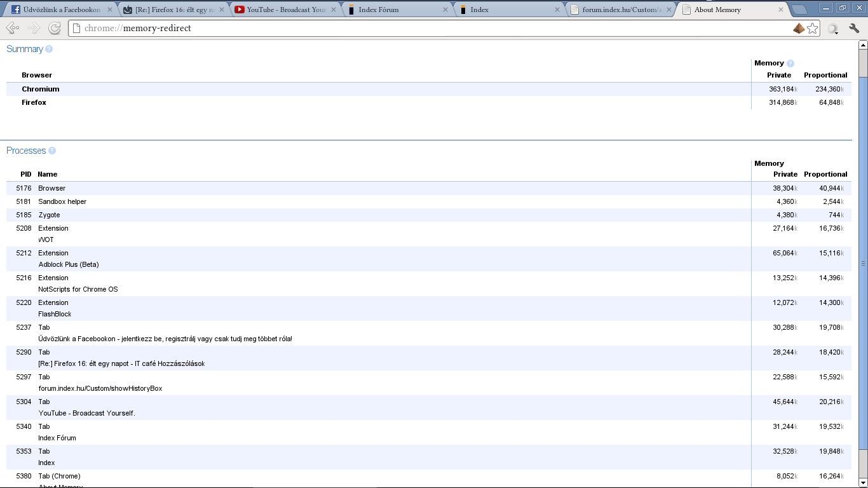Close the About Memory tab

781,10
